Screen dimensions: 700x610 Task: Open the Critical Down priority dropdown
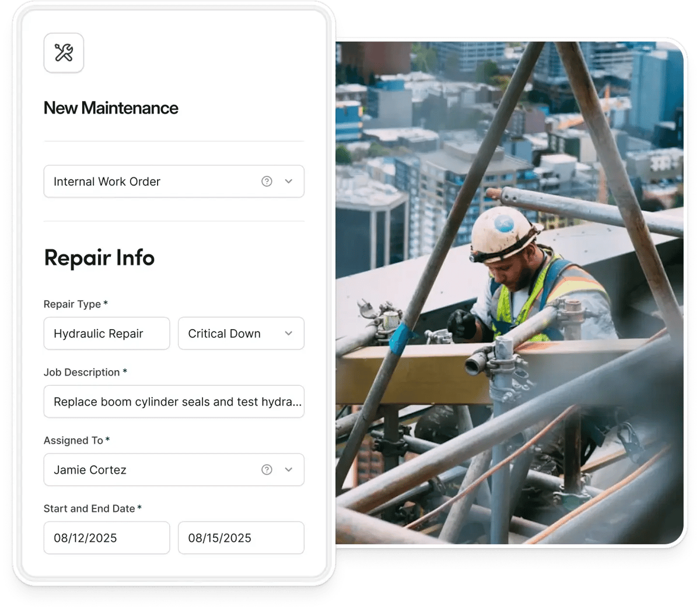[x=241, y=333]
